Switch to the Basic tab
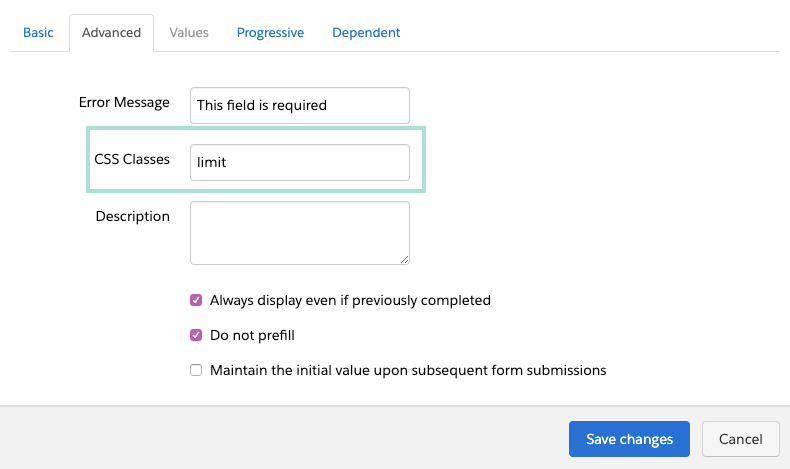 coord(38,32)
